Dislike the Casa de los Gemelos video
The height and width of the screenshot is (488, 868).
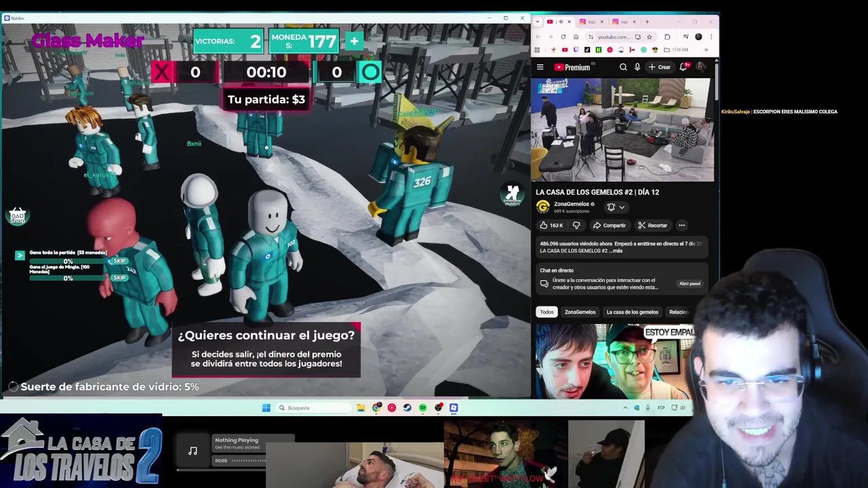tap(576, 225)
